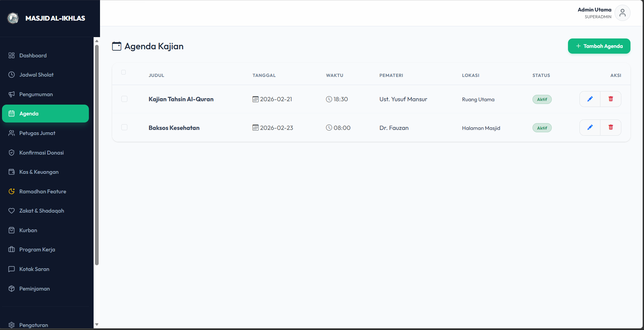Click the PEMATERI column header
The width and height of the screenshot is (644, 330).
tap(391, 75)
